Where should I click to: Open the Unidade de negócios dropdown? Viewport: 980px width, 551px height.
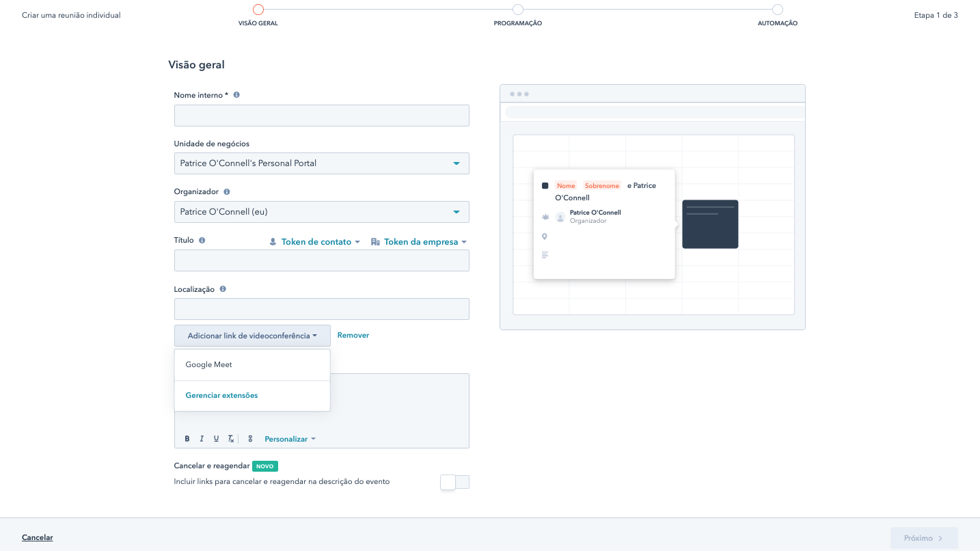click(321, 163)
